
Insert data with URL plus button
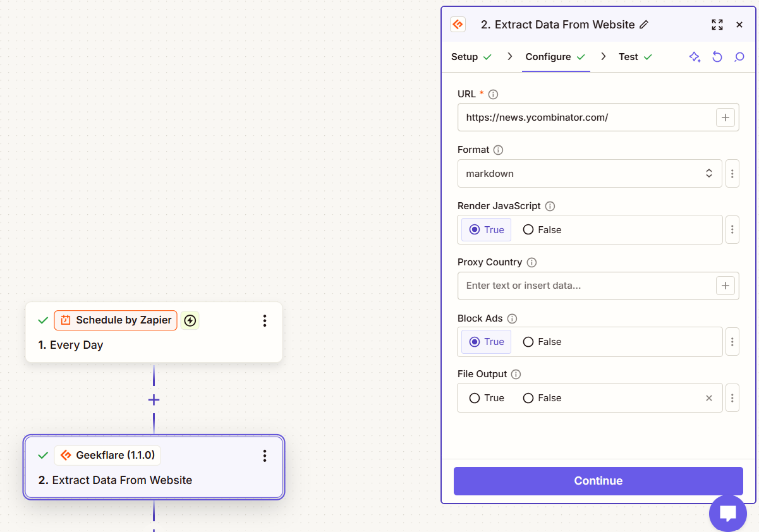725,117
